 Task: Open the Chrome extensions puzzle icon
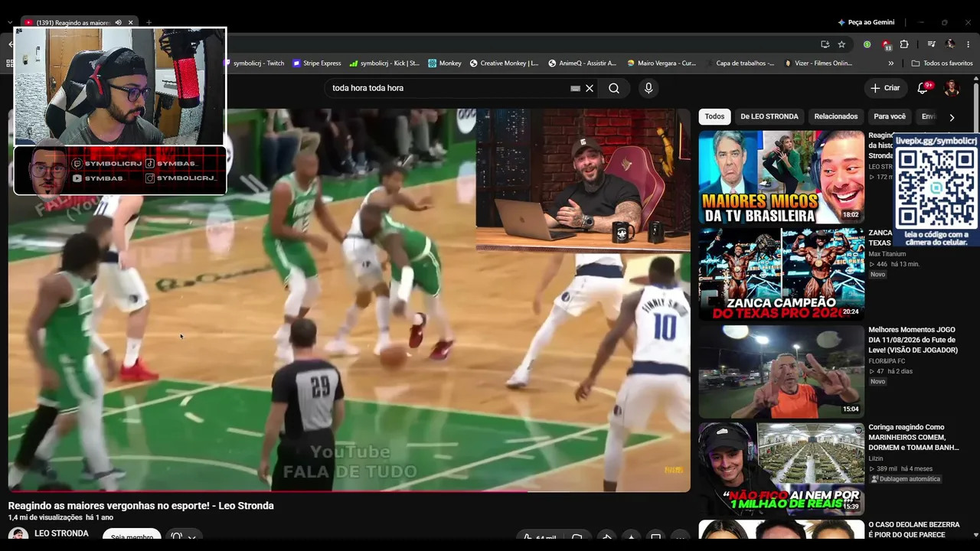(x=904, y=44)
